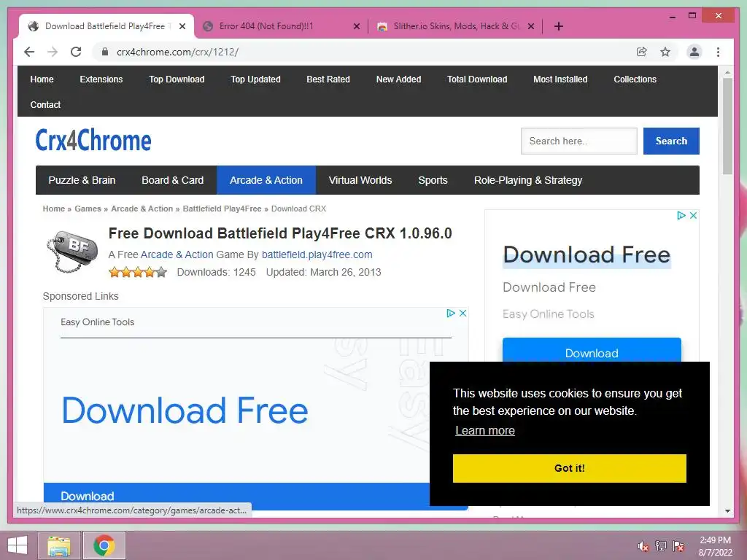Click the taskbar clock showing 2:49 PM

point(715,546)
